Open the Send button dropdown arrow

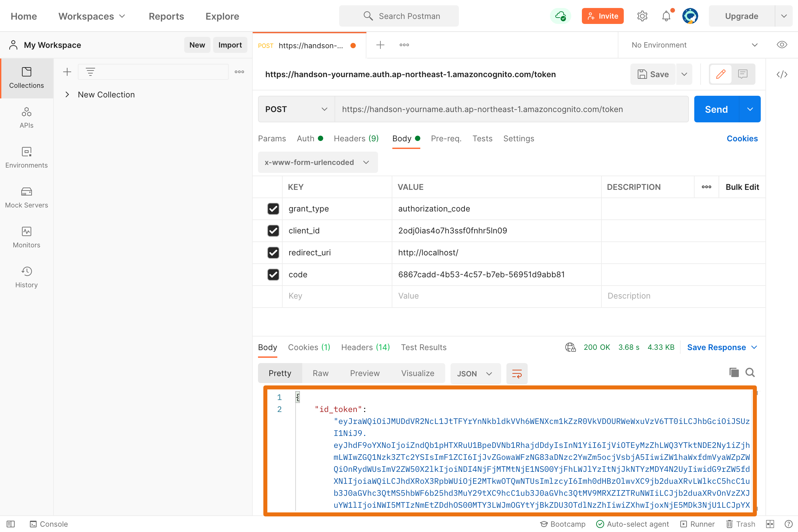click(750, 109)
